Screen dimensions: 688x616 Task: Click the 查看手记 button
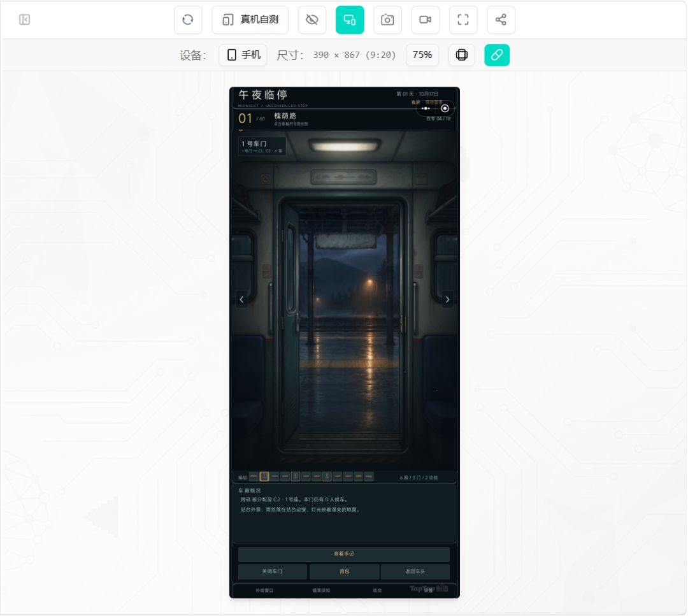pyautogui.click(x=344, y=554)
